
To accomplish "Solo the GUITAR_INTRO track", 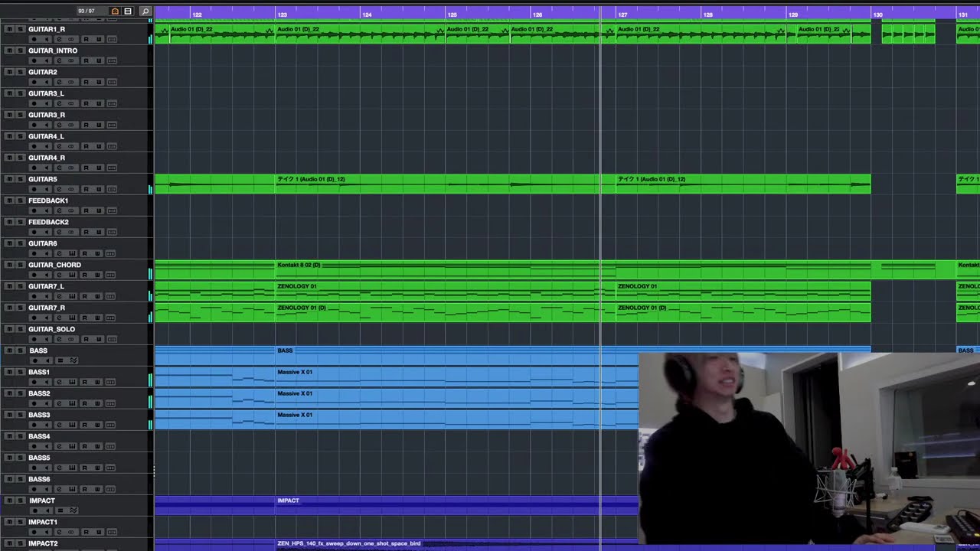I will click(x=21, y=51).
